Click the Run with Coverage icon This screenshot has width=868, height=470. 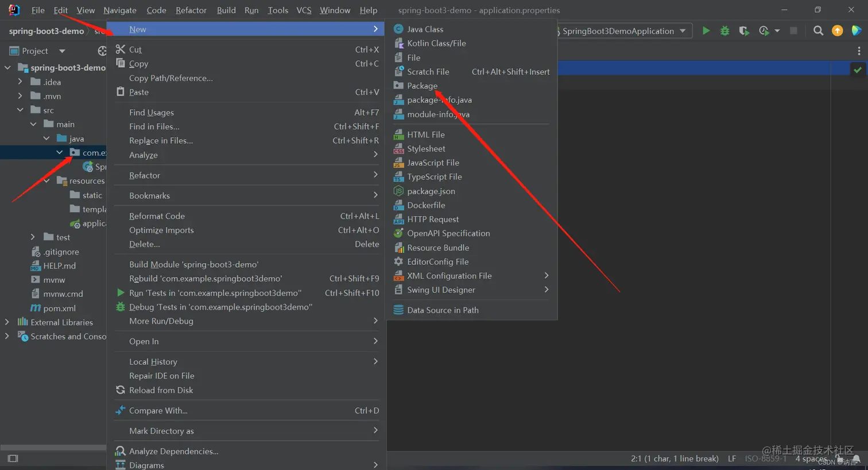pyautogui.click(x=744, y=30)
